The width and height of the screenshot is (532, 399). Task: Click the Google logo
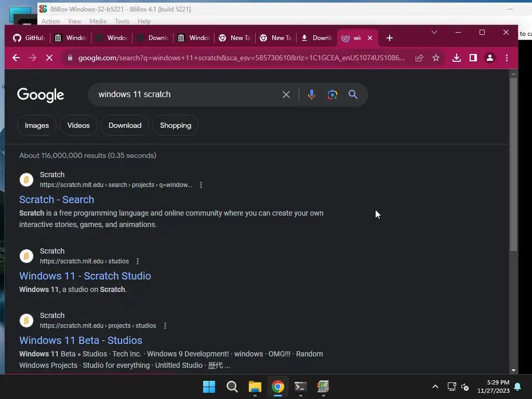pyautogui.click(x=41, y=95)
